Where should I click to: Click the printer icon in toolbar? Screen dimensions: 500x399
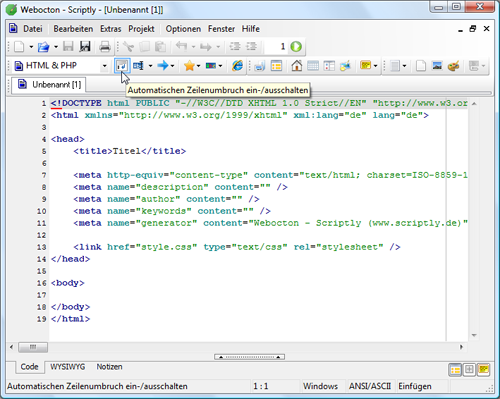(x=105, y=47)
